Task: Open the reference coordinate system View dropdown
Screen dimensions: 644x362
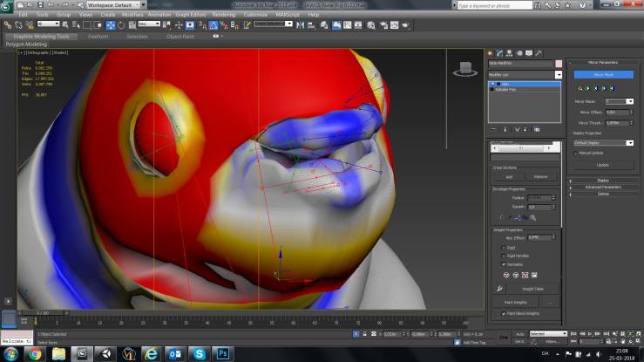Action: click(x=149, y=24)
